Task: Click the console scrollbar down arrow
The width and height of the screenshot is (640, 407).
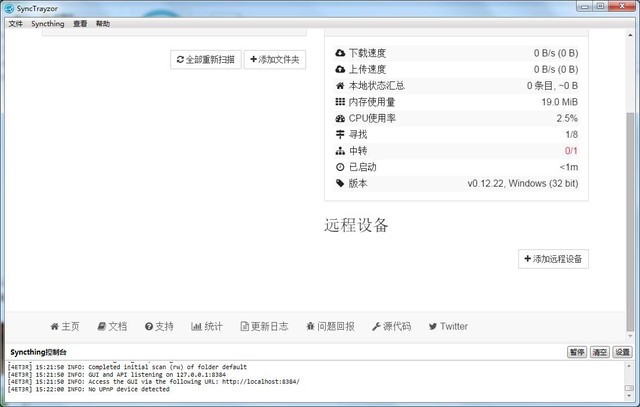Action: click(629, 396)
